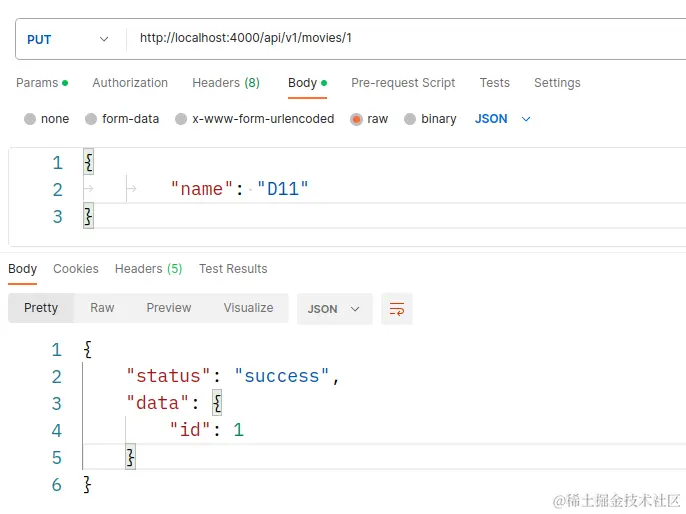Show the Preview response view
Screen dimensions: 686x514
click(x=169, y=308)
